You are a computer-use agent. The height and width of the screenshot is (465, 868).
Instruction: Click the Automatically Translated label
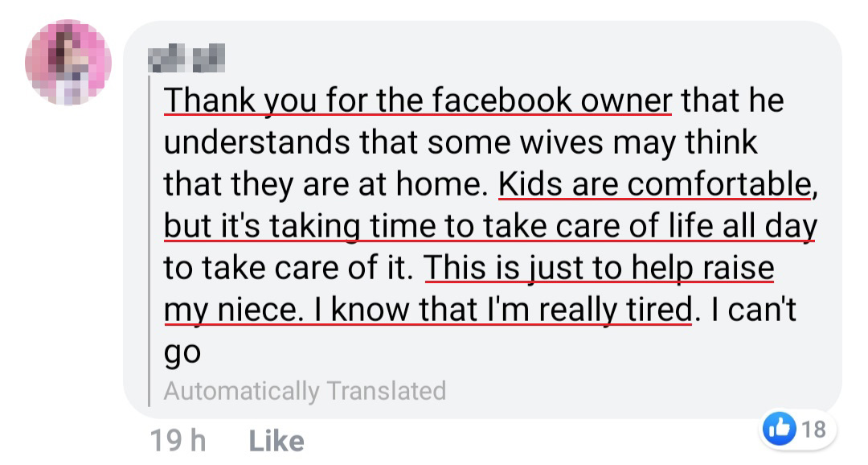[x=305, y=391]
